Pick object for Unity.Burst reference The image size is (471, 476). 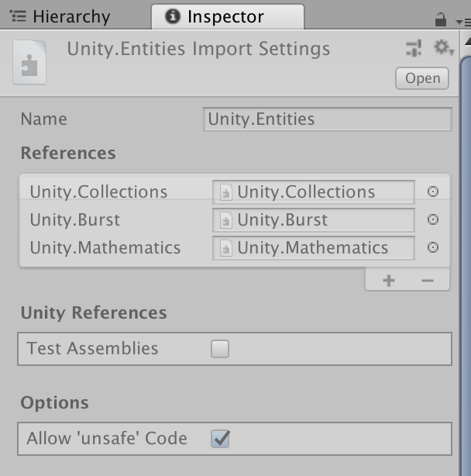pyautogui.click(x=433, y=220)
